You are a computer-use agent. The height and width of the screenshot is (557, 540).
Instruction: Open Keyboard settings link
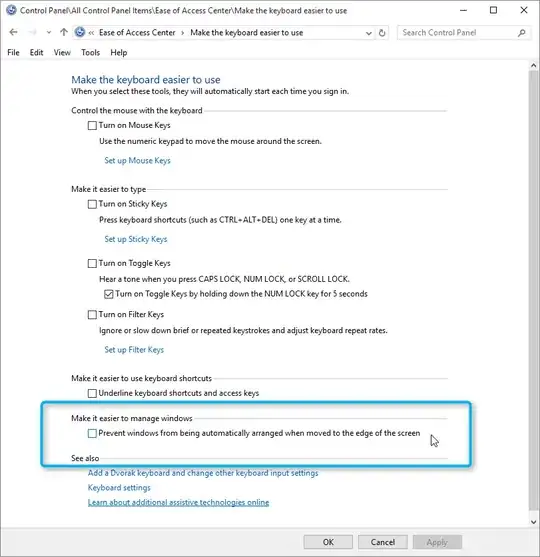tap(119, 488)
